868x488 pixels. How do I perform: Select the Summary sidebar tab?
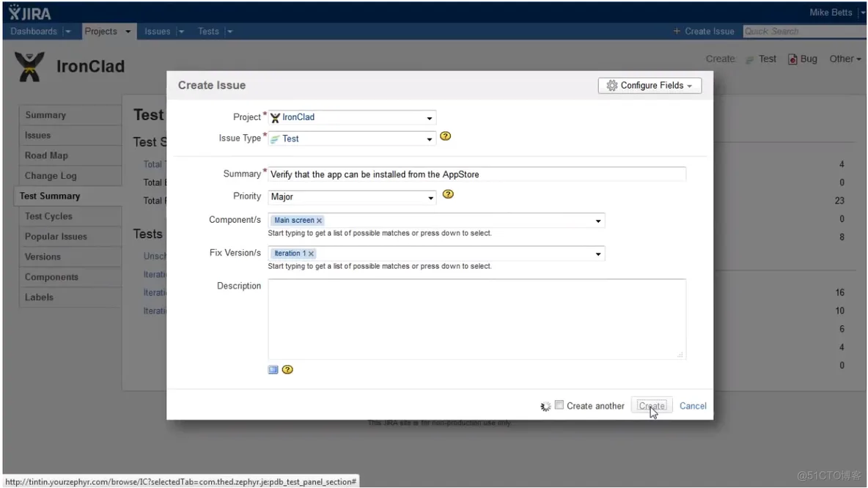pyautogui.click(x=70, y=115)
